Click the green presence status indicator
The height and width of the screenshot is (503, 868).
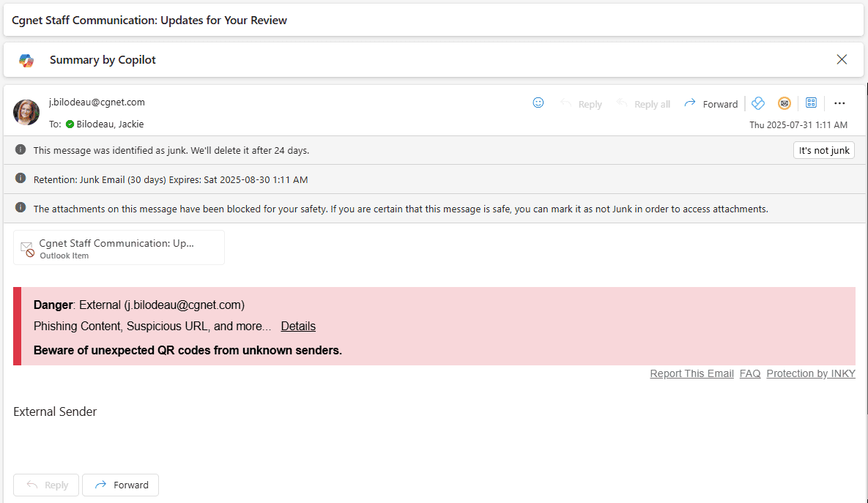pos(70,124)
